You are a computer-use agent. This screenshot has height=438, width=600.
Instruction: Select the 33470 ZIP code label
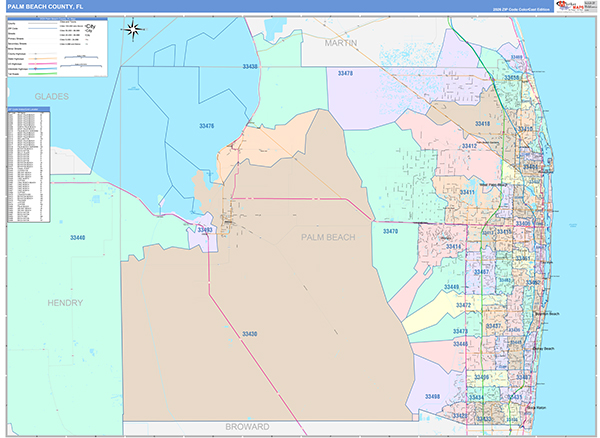pyautogui.click(x=390, y=231)
